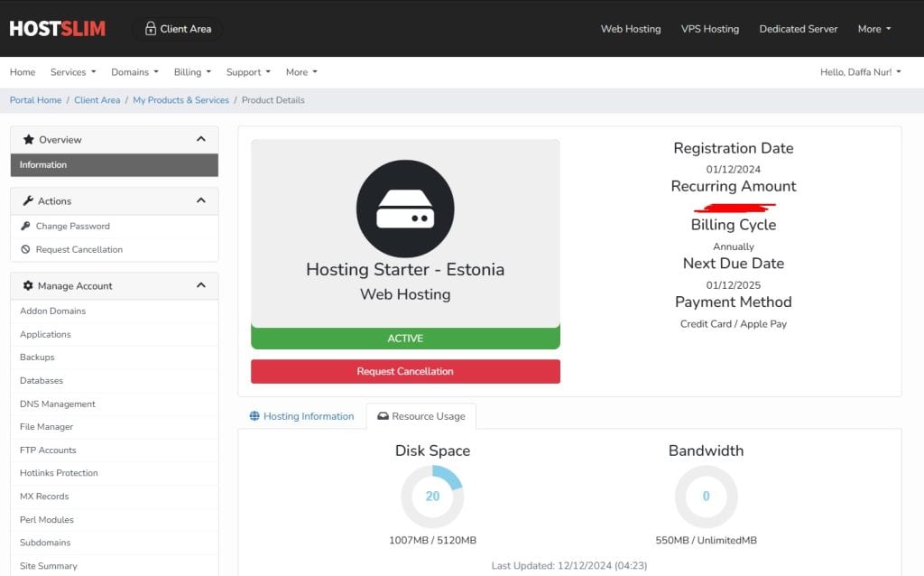
Task: Open MX Records in the sidebar
Action: [x=115, y=497]
